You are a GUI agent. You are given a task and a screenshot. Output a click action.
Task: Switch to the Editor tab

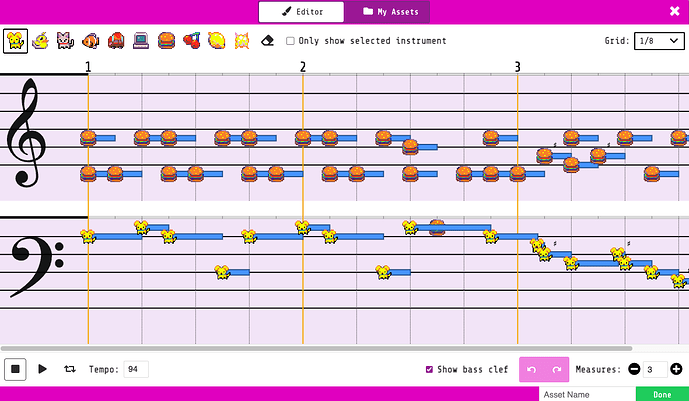(x=301, y=12)
